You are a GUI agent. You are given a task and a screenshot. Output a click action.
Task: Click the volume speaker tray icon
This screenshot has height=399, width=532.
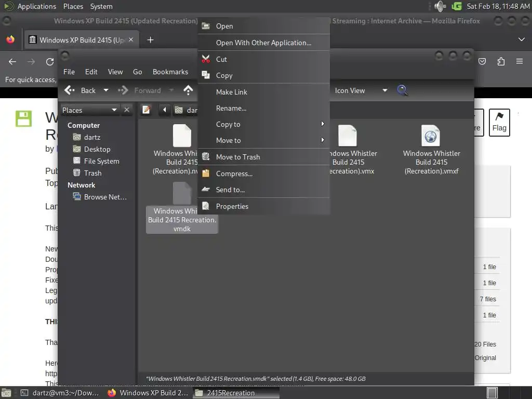(x=440, y=6)
